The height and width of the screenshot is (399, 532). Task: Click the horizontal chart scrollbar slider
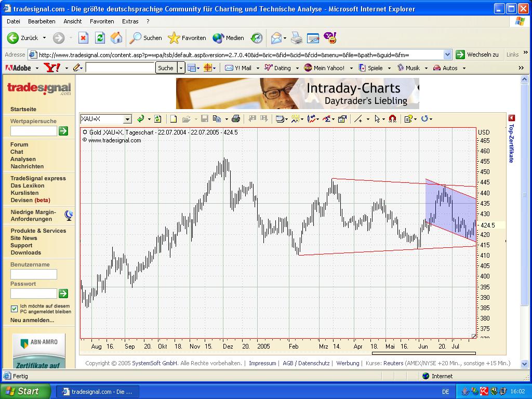(423, 353)
